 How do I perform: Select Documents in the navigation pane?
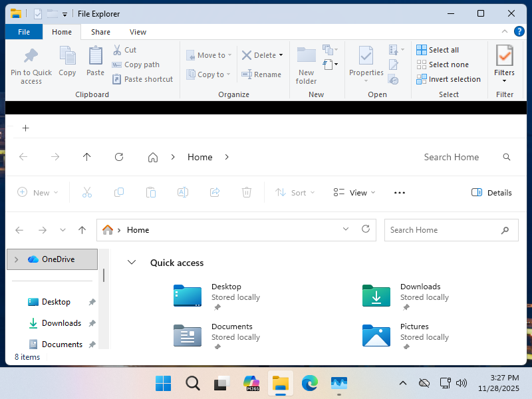click(x=62, y=344)
